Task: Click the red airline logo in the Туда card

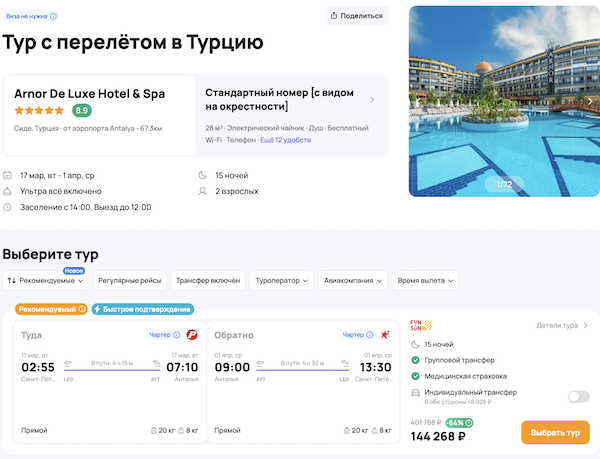Action: pos(193,335)
